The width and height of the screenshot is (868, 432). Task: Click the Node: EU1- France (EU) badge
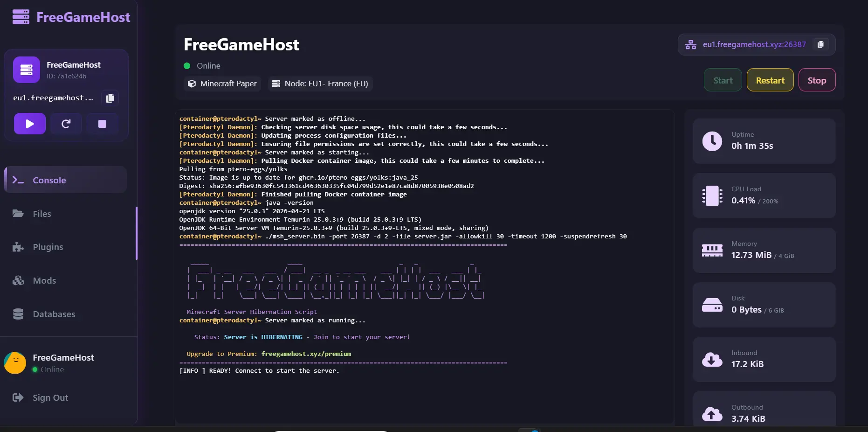[x=320, y=84]
